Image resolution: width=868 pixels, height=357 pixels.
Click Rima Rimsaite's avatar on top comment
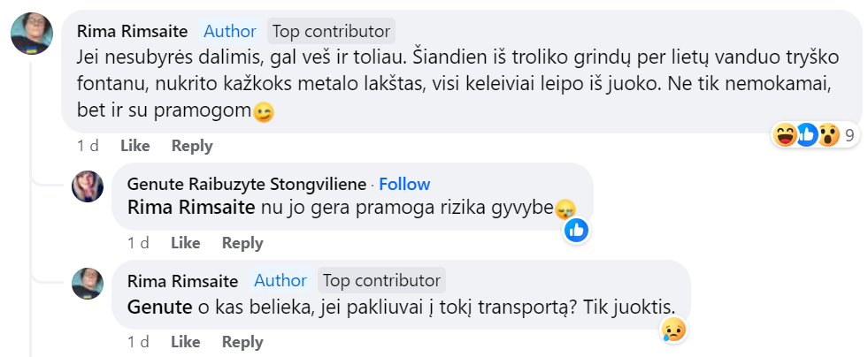pos(29,34)
